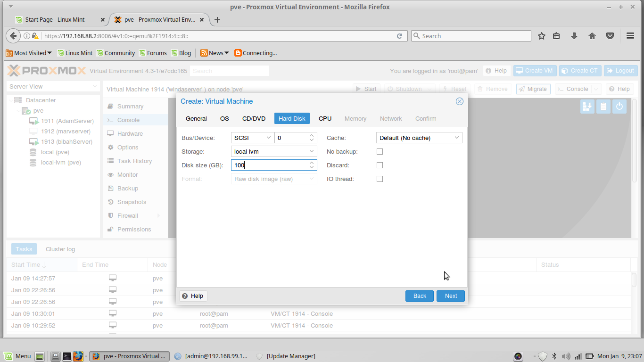Click Firefox back navigation arrow
The height and width of the screenshot is (362, 644).
pos(13,36)
